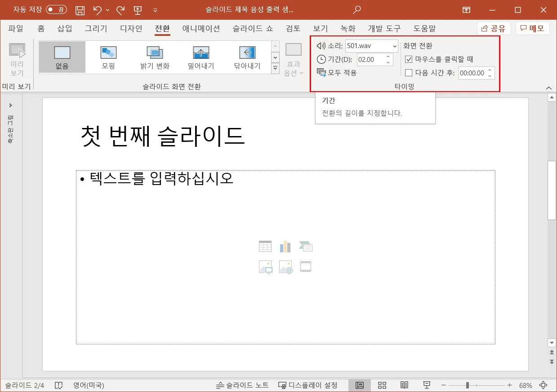The height and width of the screenshot is (392, 557).
Task: Insert a table using the placeholder icon
Action: pos(265,246)
